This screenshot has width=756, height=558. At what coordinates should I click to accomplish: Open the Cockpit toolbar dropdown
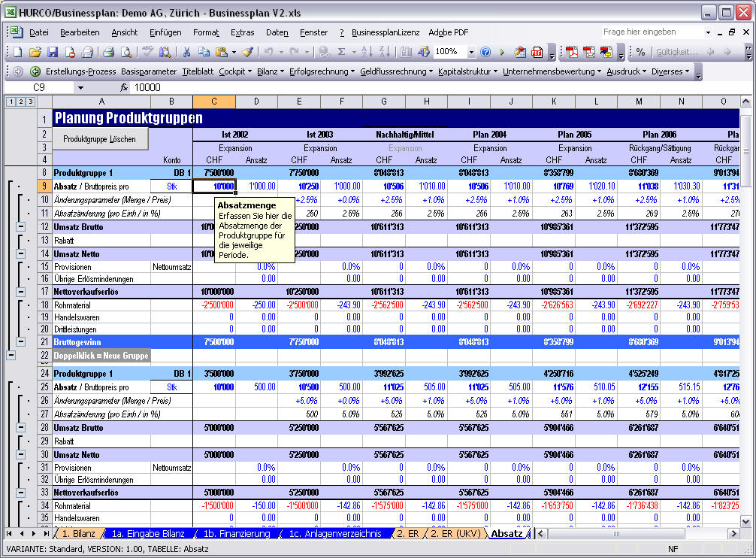point(234,71)
